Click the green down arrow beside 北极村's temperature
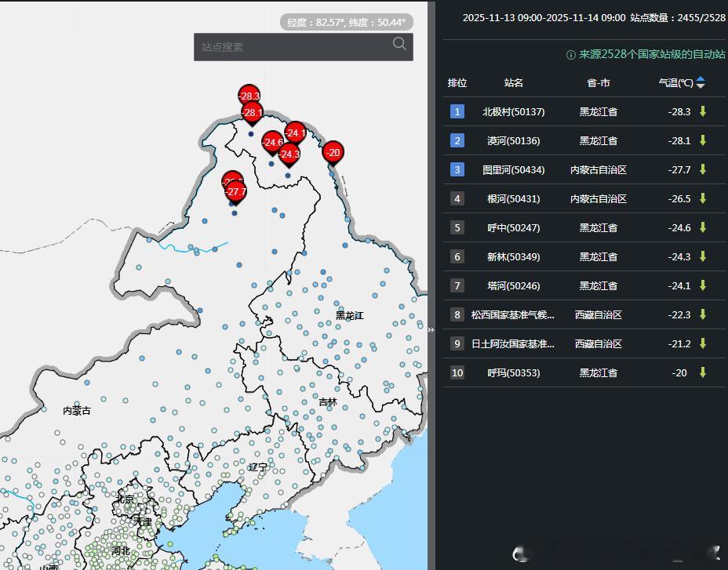Image resolution: width=728 pixels, height=570 pixels. tap(703, 111)
